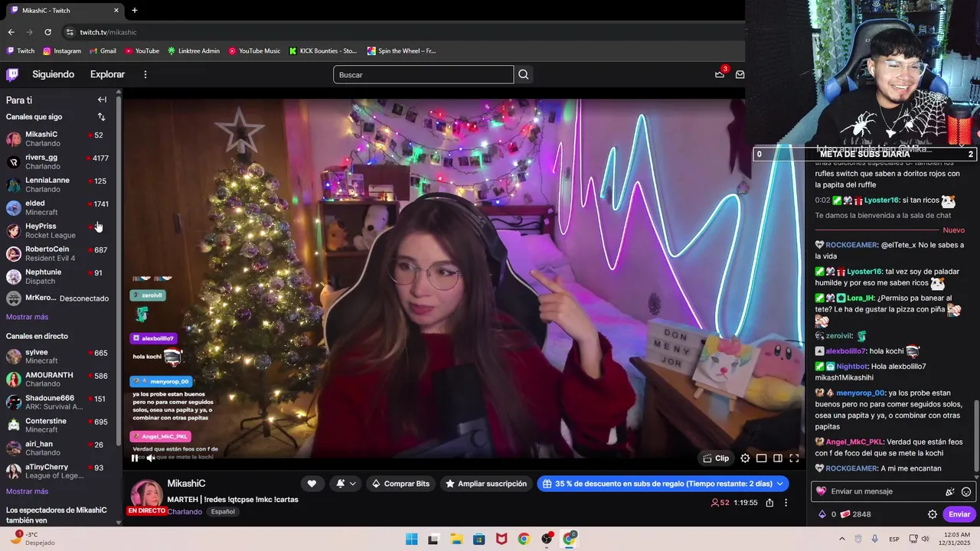Open McAfee from the taskbar
Viewport: 980px width, 551px height.
point(501,539)
